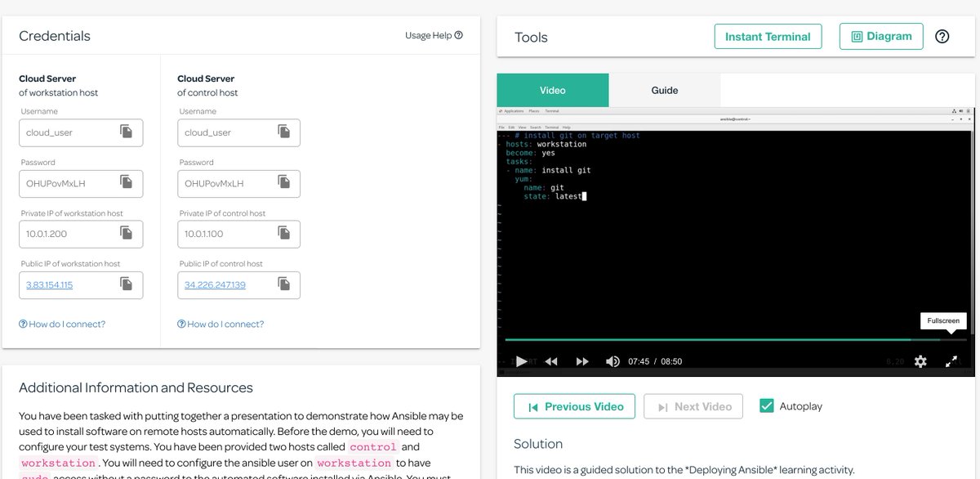980x479 pixels.
Task: Copy the workstation host username
Action: pos(127,132)
